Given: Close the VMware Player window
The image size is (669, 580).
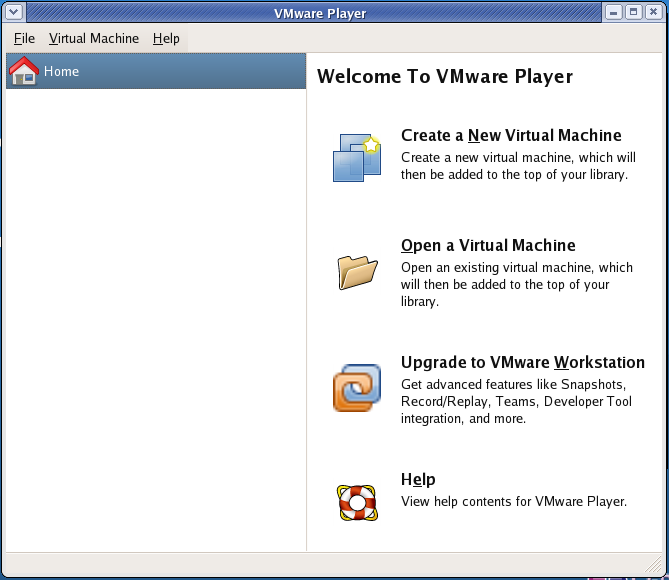Looking at the screenshot, I should (x=653, y=12).
